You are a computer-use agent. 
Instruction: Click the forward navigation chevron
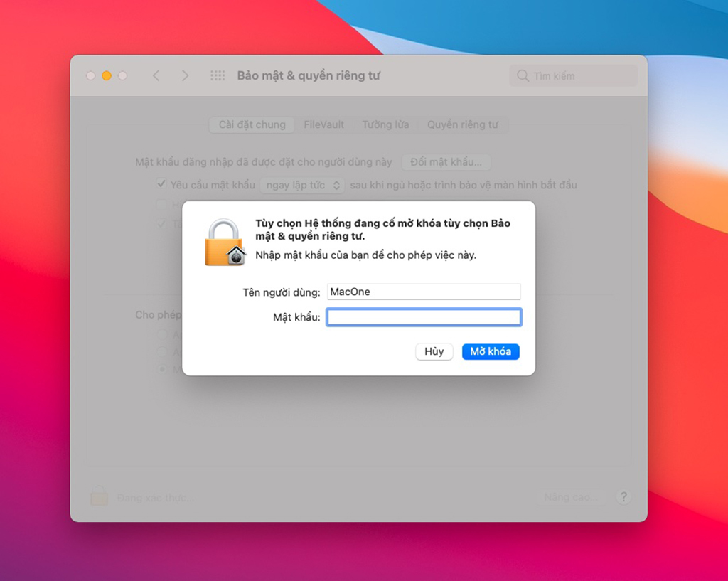(186, 75)
